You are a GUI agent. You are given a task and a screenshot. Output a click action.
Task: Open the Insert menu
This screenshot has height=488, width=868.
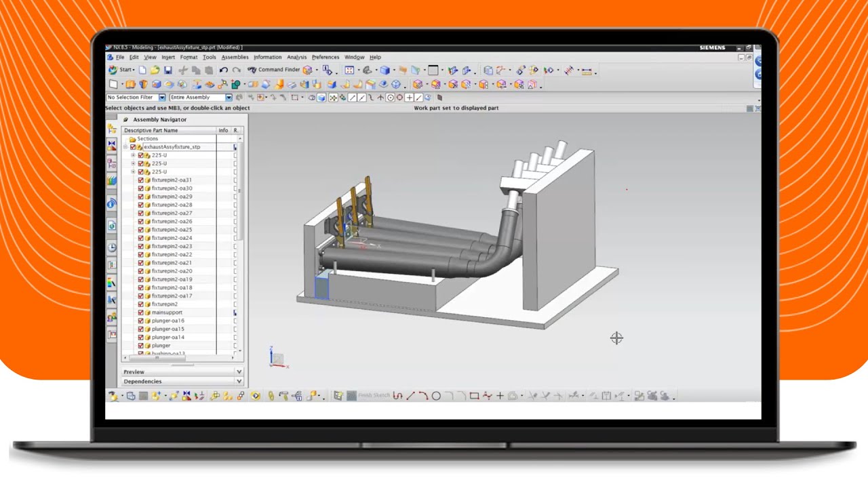click(x=168, y=57)
